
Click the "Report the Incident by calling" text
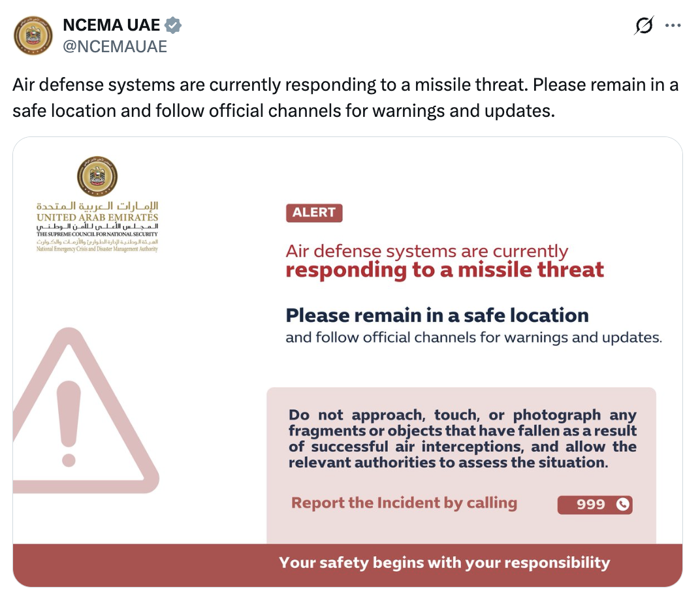(x=404, y=503)
